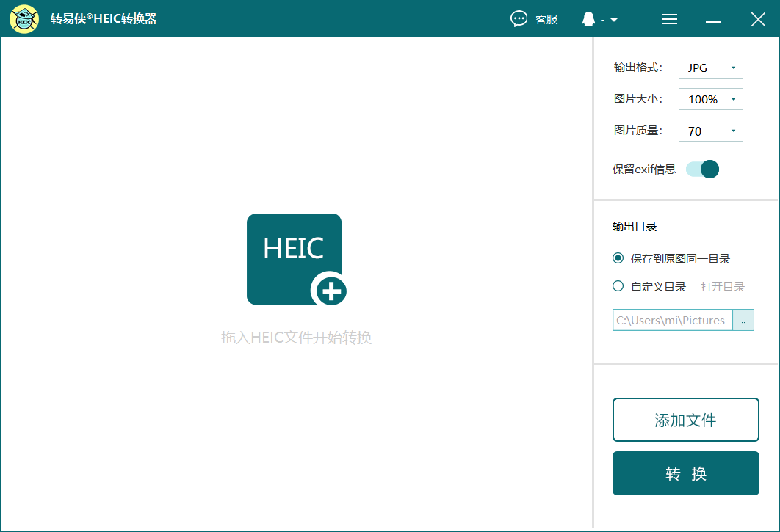Open the 输出格式 JPG dropdown
780x532 pixels.
[x=710, y=67]
